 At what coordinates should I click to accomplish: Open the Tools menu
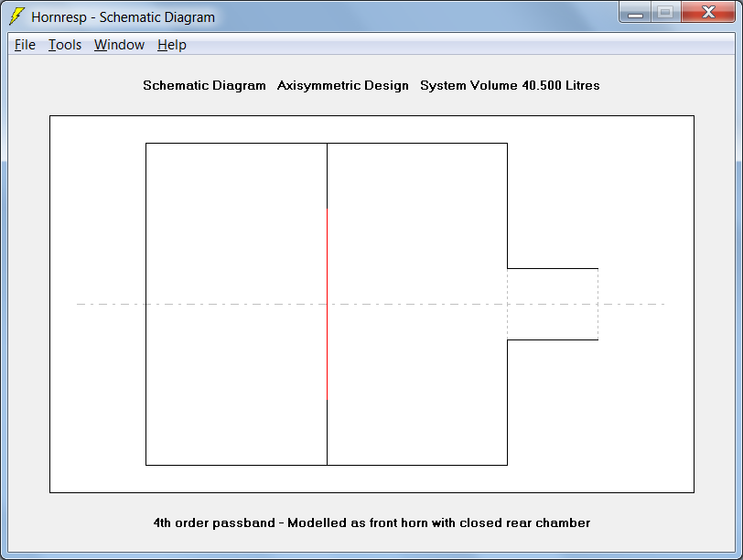click(x=65, y=45)
